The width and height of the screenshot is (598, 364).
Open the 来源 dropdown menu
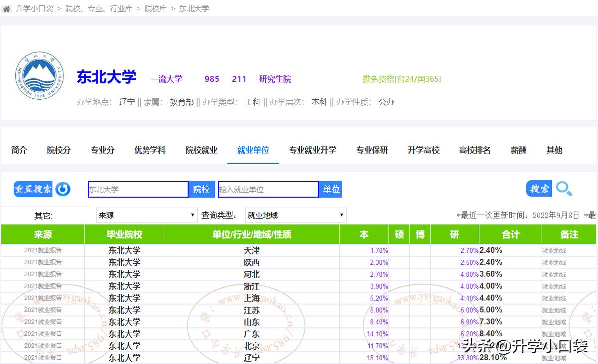[146, 214]
